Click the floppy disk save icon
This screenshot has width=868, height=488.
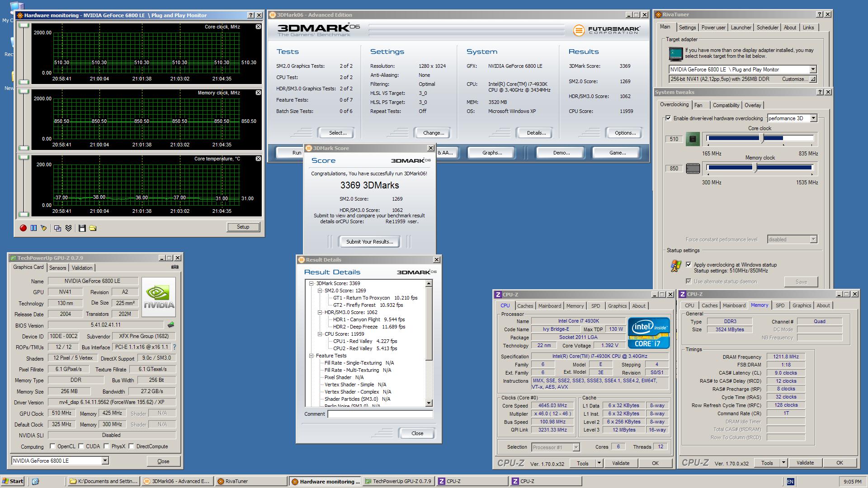click(x=82, y=228)
